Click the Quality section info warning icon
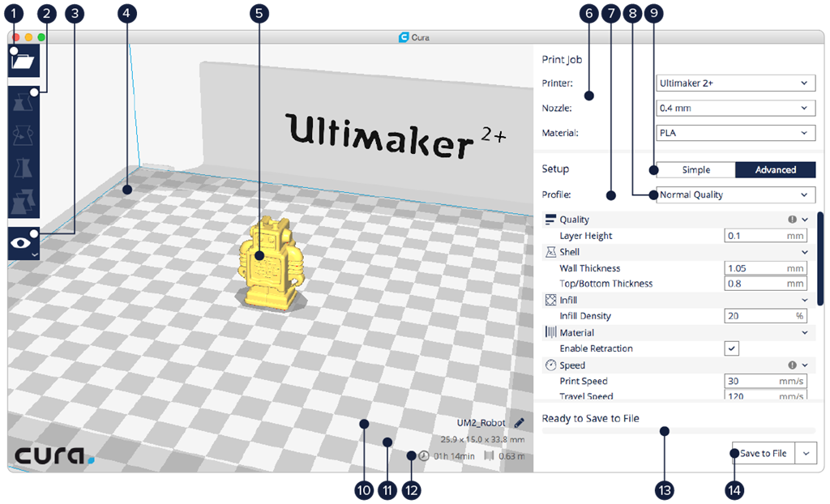830x504 pixels. [793, 219]
